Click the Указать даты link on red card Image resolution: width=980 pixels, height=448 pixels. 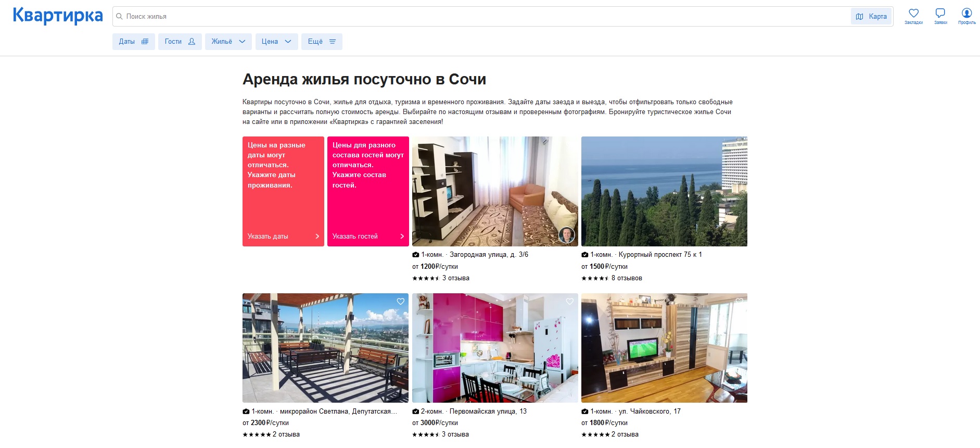tap(283, 237)
